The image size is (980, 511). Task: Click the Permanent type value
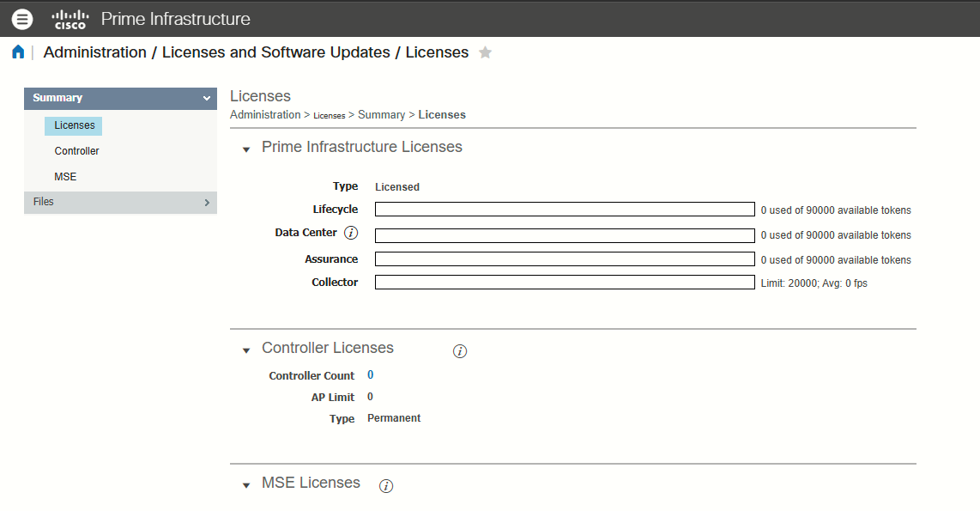point(394,417)
